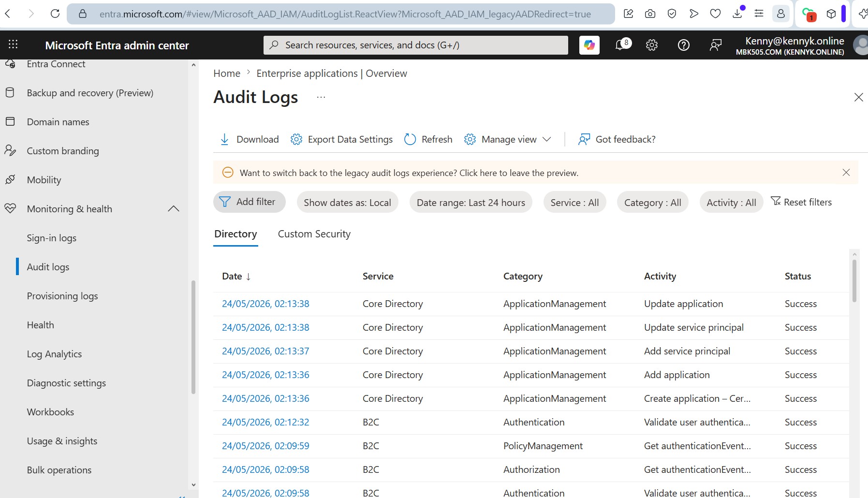Switch to the Directory tab
This screenshot has height=498, width=868.
click(235, 234)
